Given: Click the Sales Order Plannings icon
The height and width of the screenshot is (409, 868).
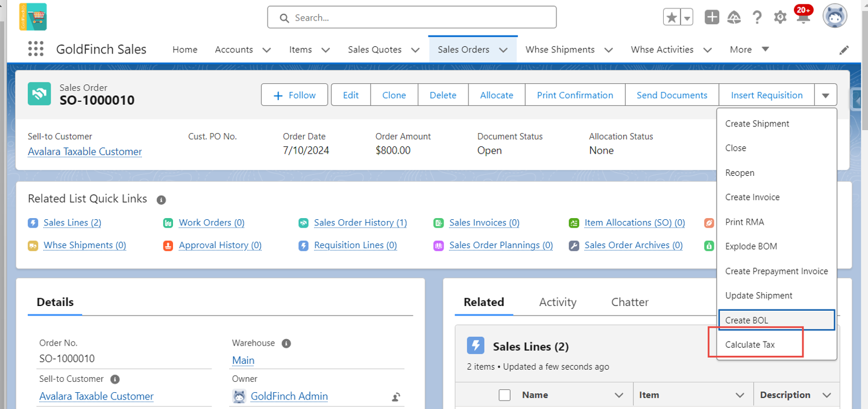Looking at the screenshot, I should [439, 246].
